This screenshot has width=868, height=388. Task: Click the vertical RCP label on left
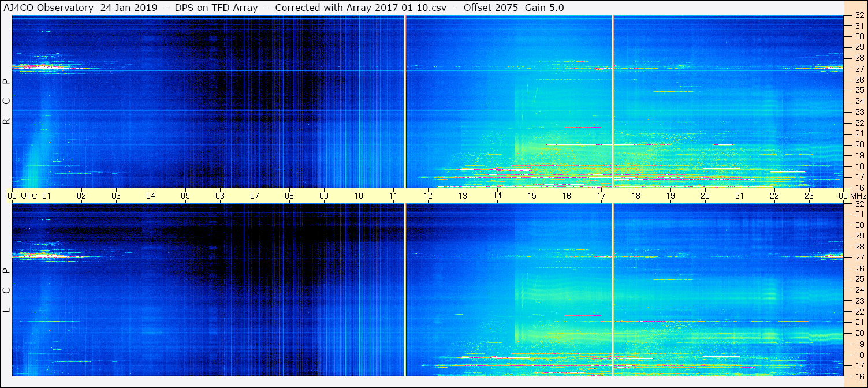7,102
